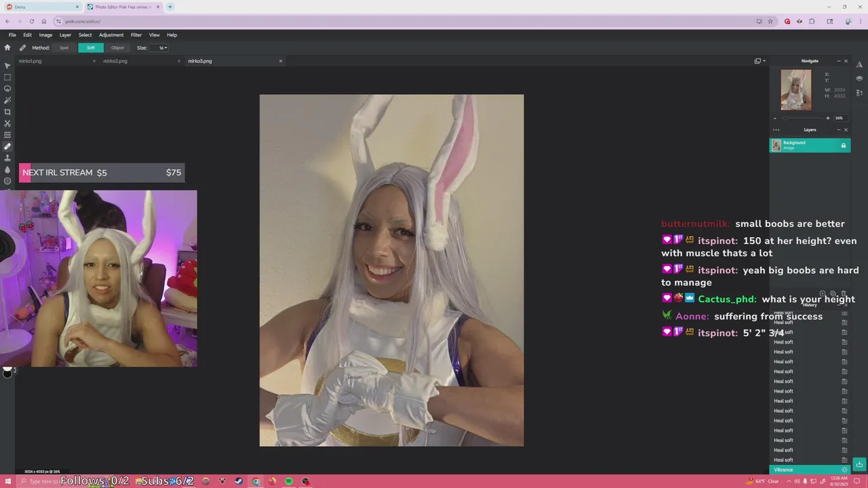Open Steam from the Windows taskbar

pyautogui.click(x=239, y=481)
